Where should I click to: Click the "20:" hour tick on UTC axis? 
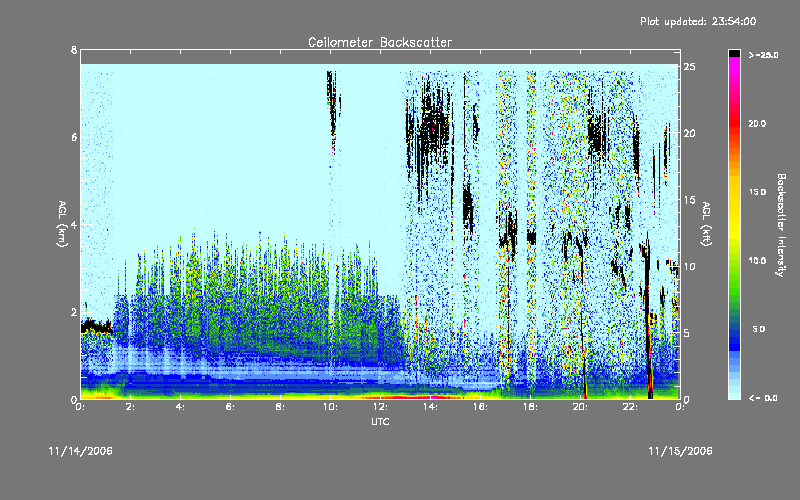580,407
